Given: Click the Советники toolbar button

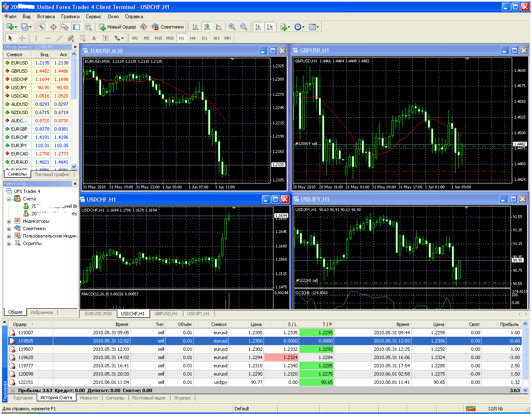Looking at the screenshot, I should (167, 27).
